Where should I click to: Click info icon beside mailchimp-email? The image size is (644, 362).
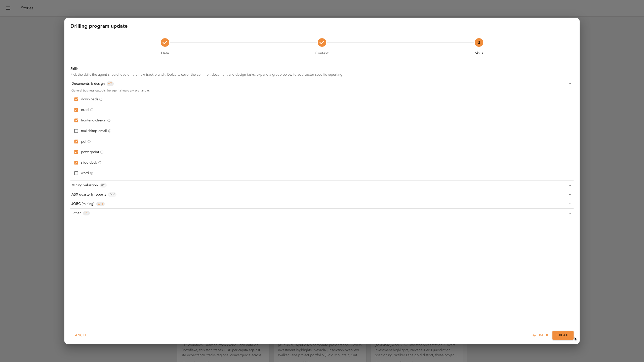coord(110,131)
